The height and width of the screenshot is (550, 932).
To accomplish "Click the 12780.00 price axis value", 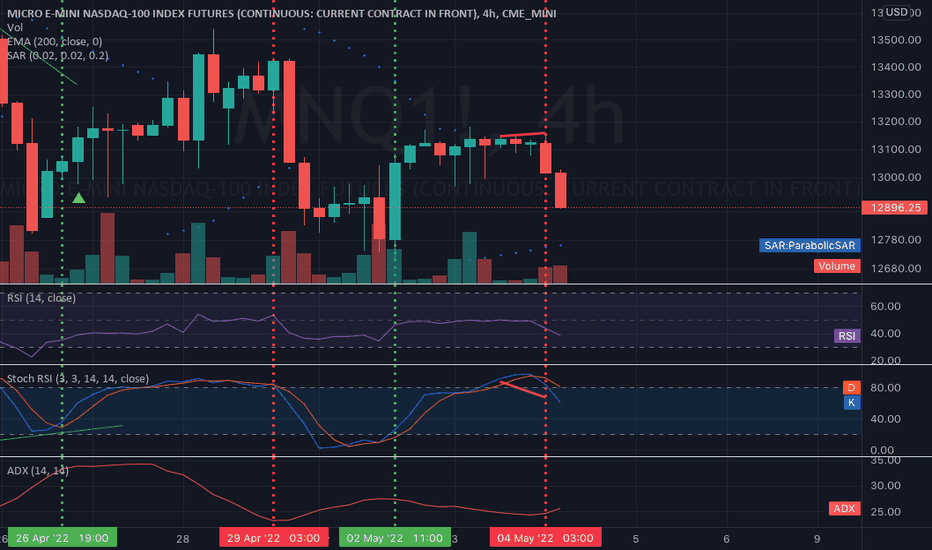I will tap(896, 240).
